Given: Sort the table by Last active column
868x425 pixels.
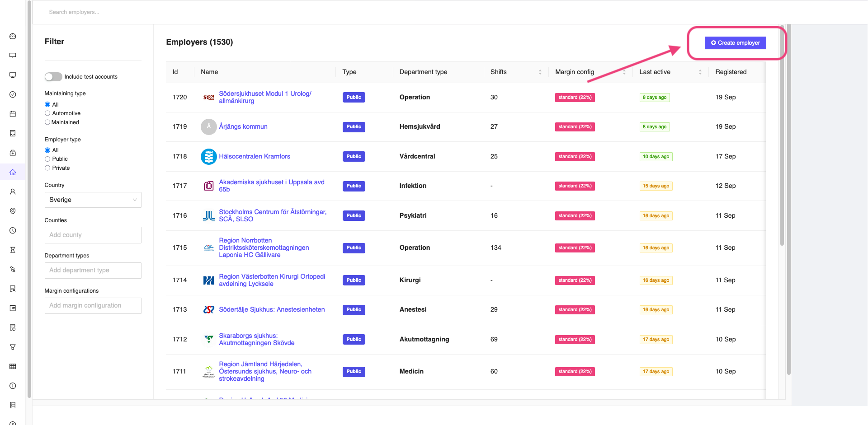Looking at the screenshot, I should pyautogui.click(x=700, y=72).
